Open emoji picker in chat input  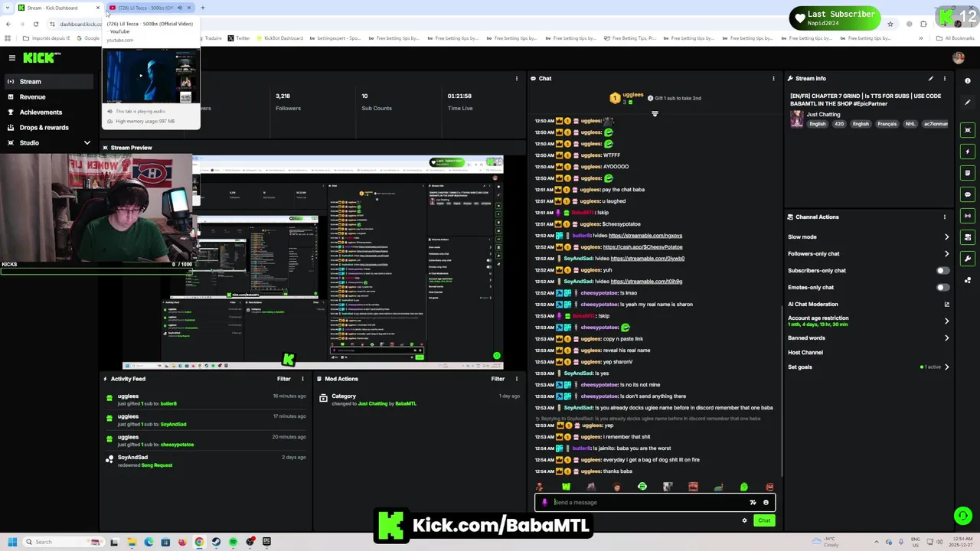[766, 503]
